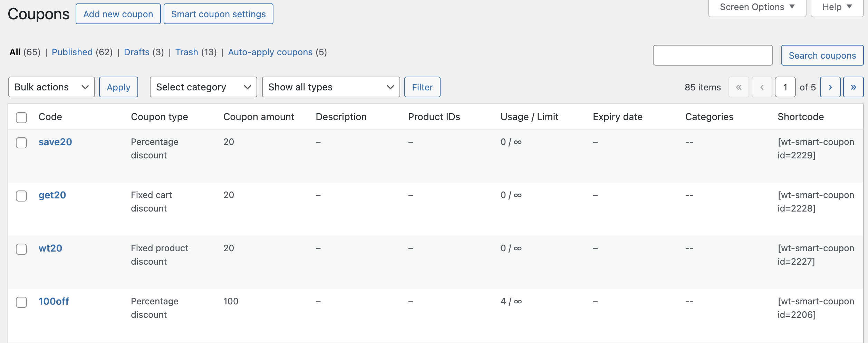Click the Usage / Limit column header
This screenshot has width=868, height=343.
click(530, 117)
